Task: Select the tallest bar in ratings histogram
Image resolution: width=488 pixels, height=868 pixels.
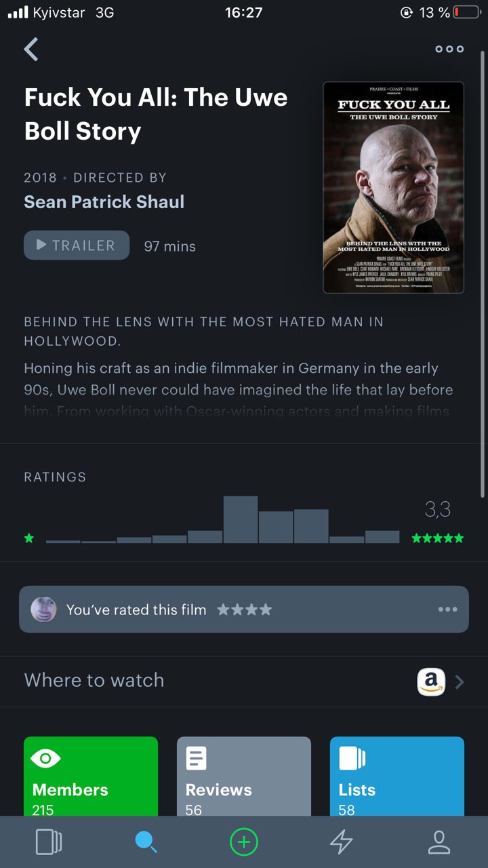Action: click(241, 519)
